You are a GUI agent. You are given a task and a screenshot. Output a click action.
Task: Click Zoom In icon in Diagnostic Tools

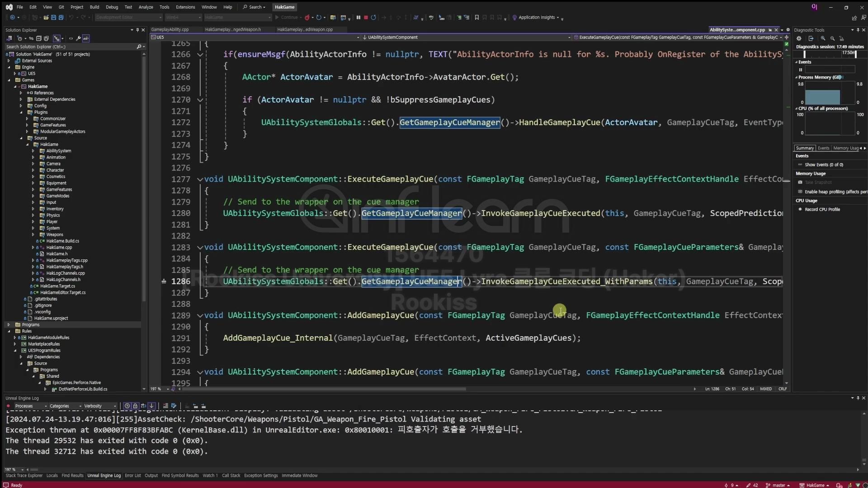pos(823,39)
